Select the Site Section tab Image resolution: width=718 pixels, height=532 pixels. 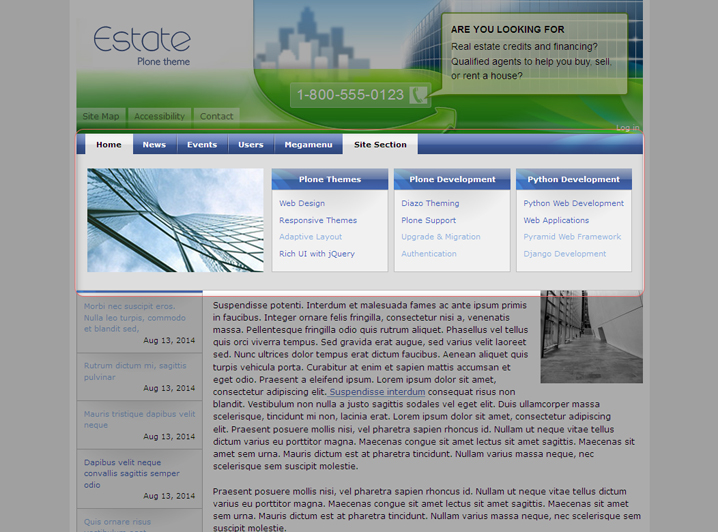pos(380,145)
